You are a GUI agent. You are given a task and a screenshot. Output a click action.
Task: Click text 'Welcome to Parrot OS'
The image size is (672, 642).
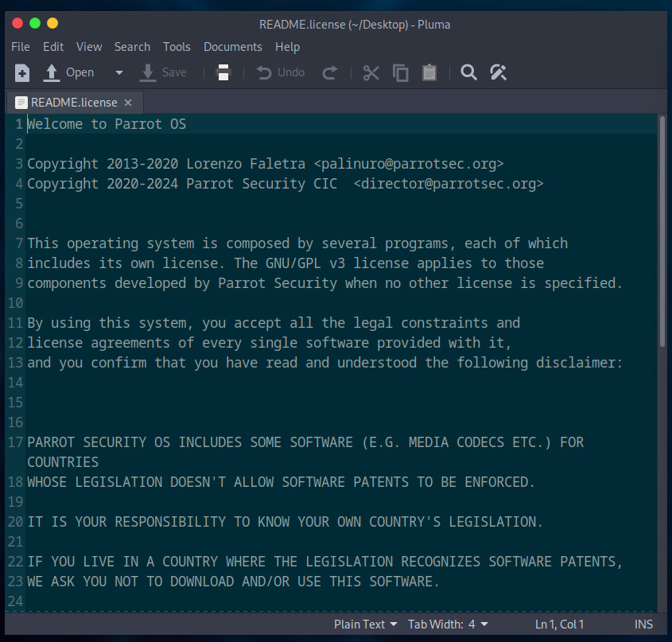pyautogui.click(x=107, y=124)
